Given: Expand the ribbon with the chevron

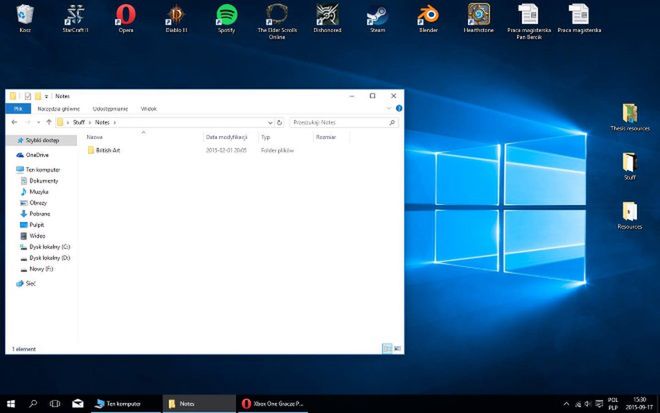Looking at the screenshot, I should pyautogui.click(x=389, y=109).
